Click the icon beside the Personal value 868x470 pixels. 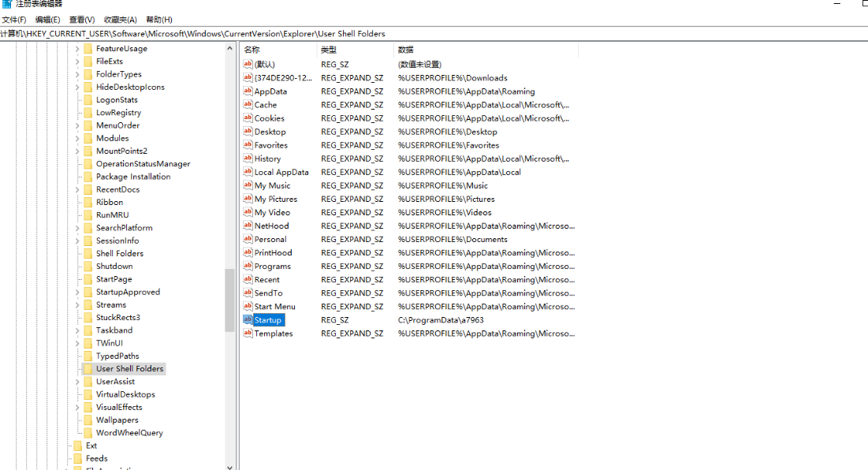(248, 239)
